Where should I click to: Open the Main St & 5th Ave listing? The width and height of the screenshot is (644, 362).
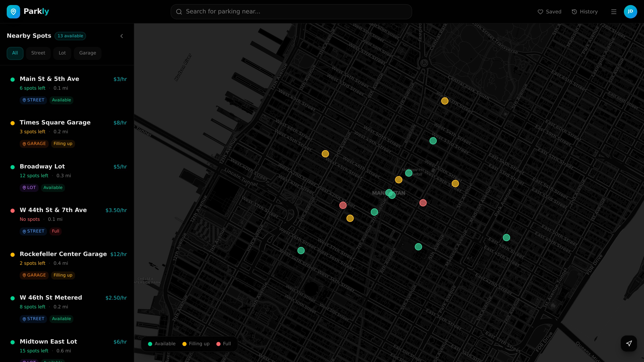click(x=49, y=79)
